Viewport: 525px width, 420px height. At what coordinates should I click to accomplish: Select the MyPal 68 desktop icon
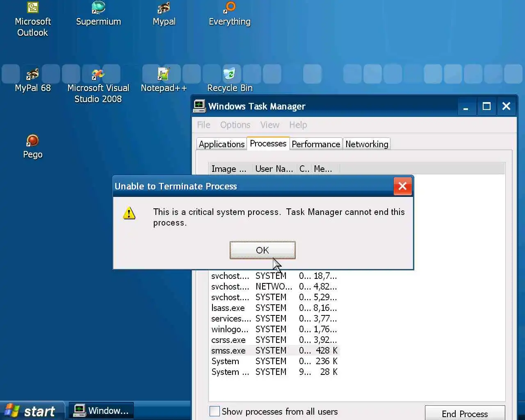(33, 80)
